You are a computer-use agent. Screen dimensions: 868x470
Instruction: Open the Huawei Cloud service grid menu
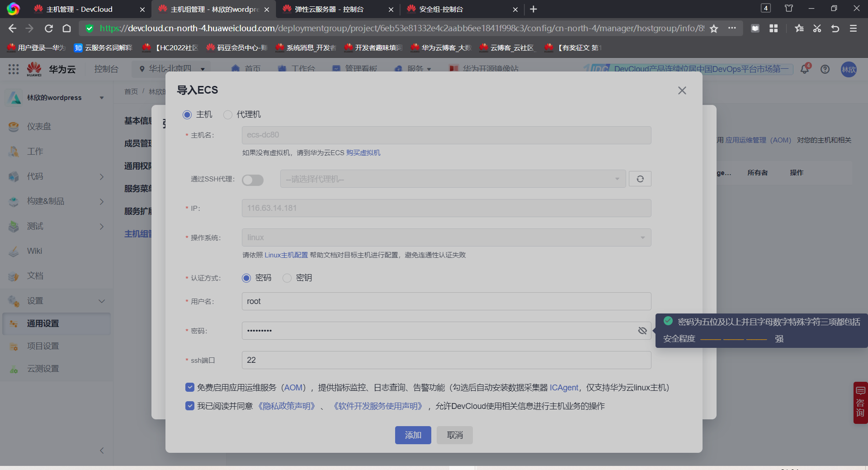click(x=14, y=69)
